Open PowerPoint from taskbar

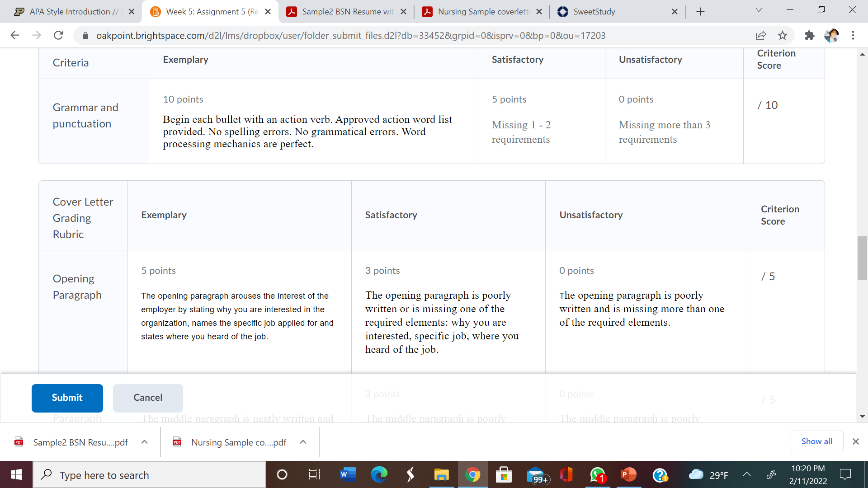(x=628, y=475)
